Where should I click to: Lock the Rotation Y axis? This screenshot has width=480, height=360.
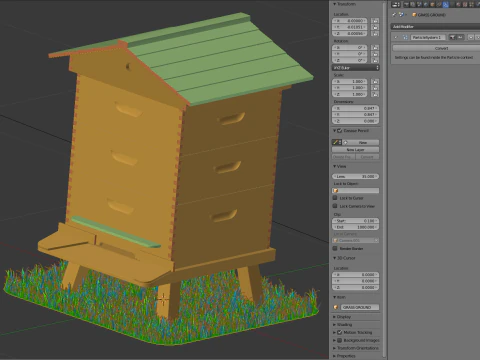(375, 54)
